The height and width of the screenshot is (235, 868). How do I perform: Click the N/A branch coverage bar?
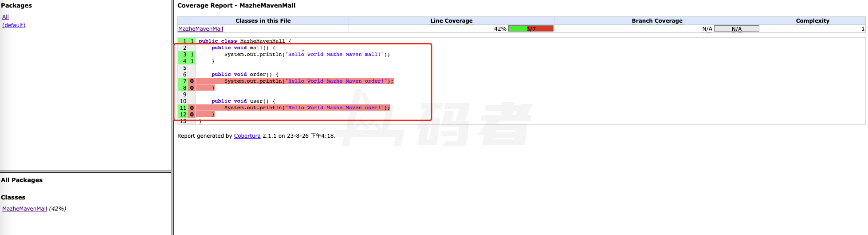point(736,29)
